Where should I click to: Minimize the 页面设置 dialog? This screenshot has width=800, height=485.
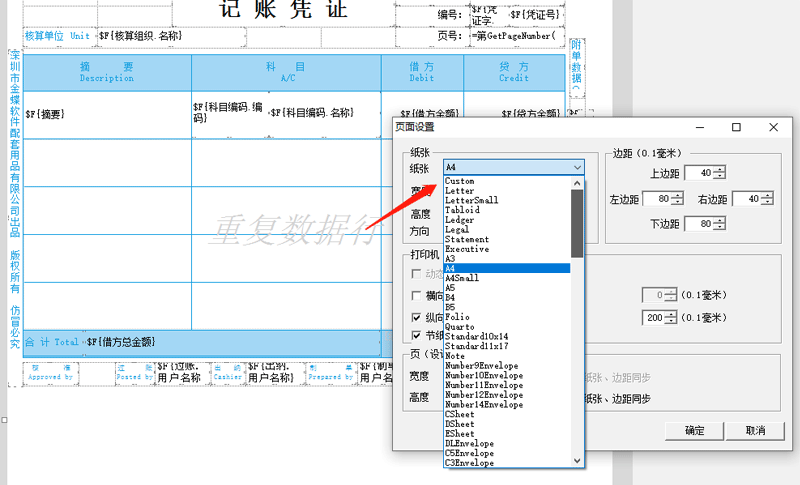(700, 127)
